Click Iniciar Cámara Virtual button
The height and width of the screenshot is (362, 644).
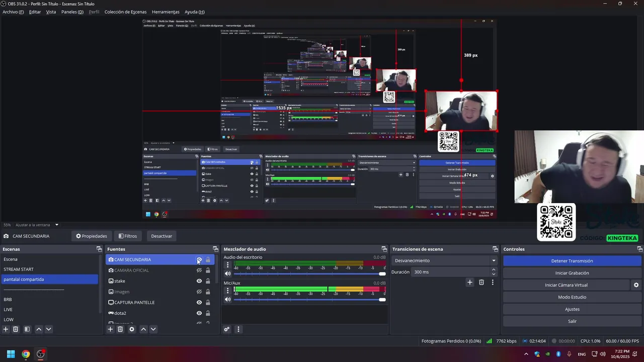(566, 285)
